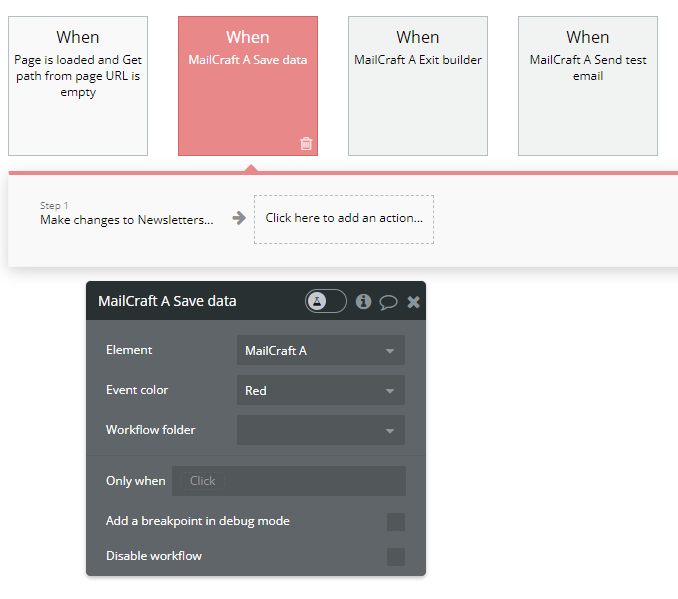Click the Only when condition field
Viewport: 678px width, 599px height.
click(289, 481)
